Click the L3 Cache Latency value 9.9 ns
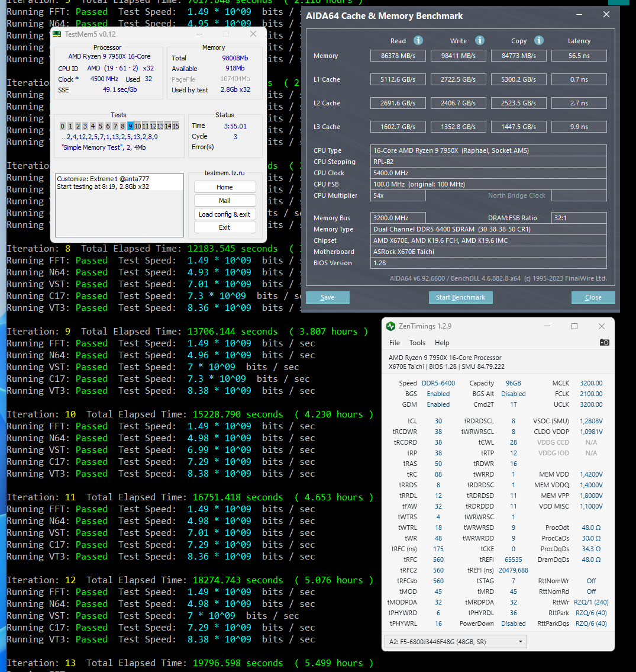The width and height of the screenshot is (636, 672). point(579,127)
